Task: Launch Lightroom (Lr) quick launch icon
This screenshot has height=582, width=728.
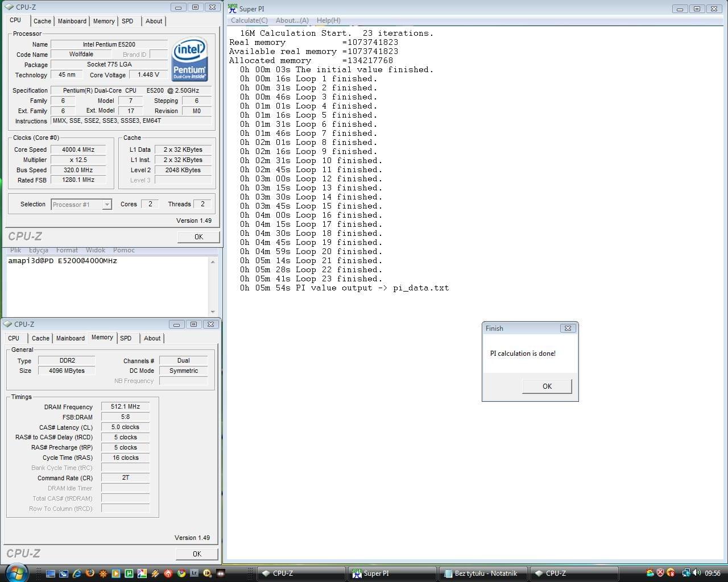Action: (x=194, y=573)
